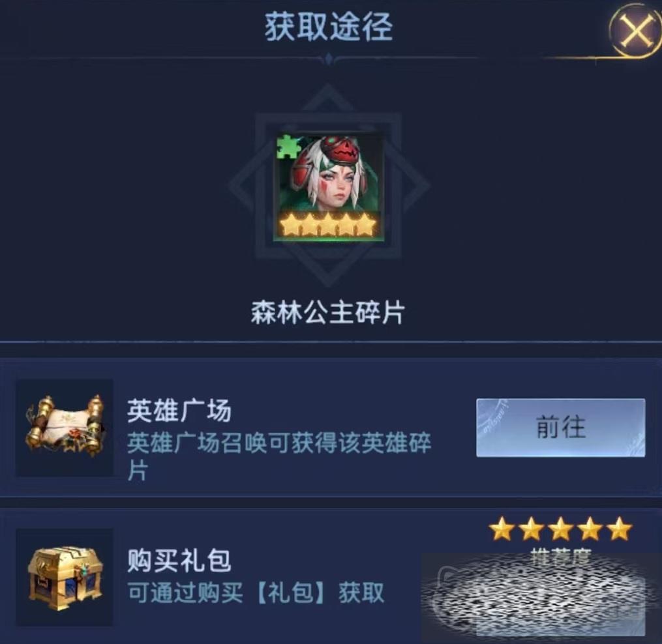662x644 pixels.
Task: Click the first gold star above 推荐度
Action: [502, 529]
